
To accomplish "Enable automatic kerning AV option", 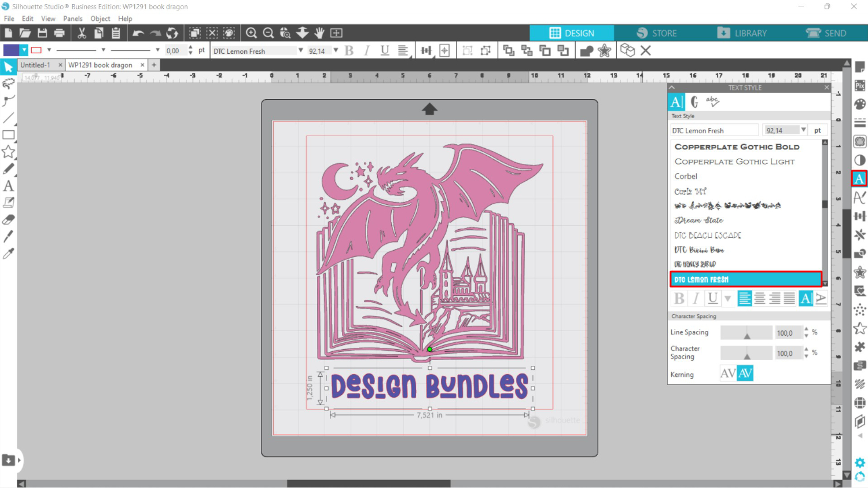I will pos(745,373).
